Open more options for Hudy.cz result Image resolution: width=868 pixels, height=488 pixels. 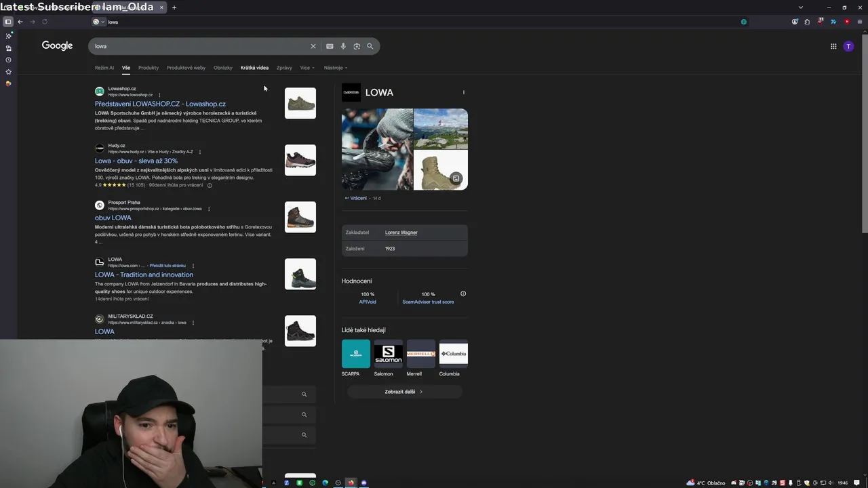[x=200, y=152]
